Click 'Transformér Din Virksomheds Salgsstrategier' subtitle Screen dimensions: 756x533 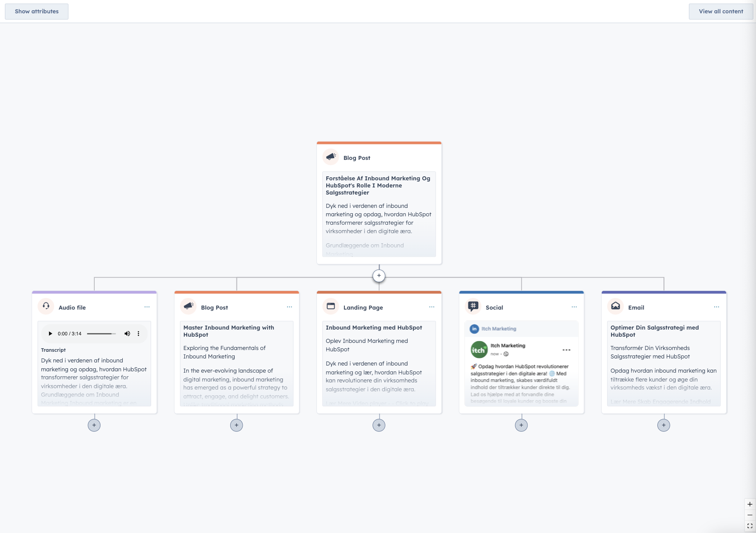[650, 352]
